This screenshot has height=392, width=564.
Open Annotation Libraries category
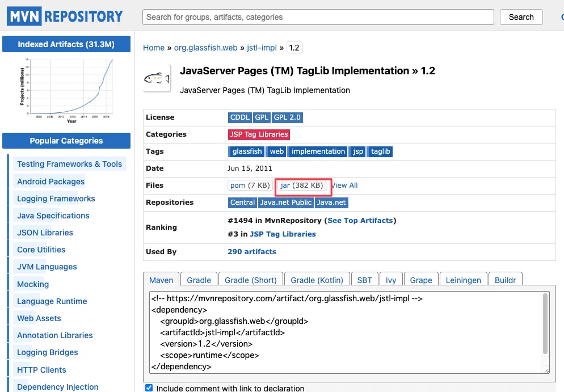pyautogui.click(x=54, y=335)
